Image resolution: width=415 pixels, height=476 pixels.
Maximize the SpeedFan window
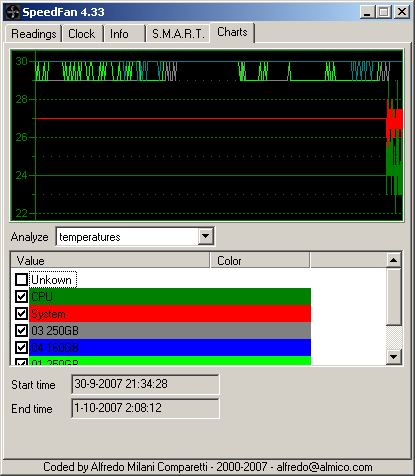pyautogui.click(x=384, y=12)
